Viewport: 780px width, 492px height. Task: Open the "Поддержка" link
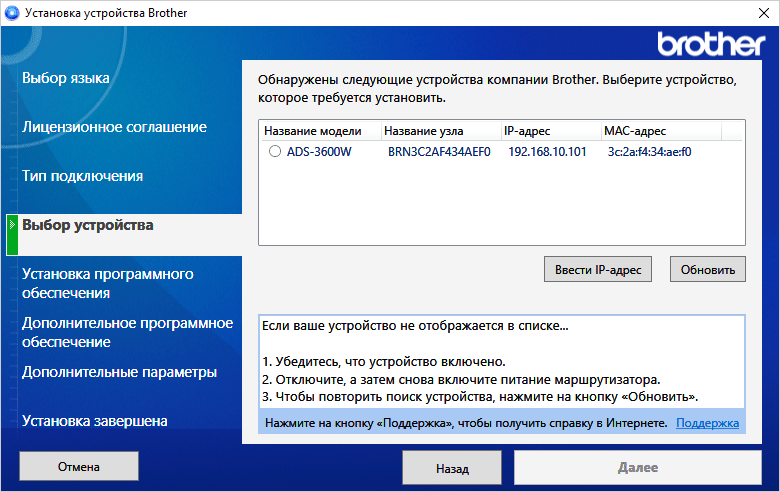click(707, 423)
